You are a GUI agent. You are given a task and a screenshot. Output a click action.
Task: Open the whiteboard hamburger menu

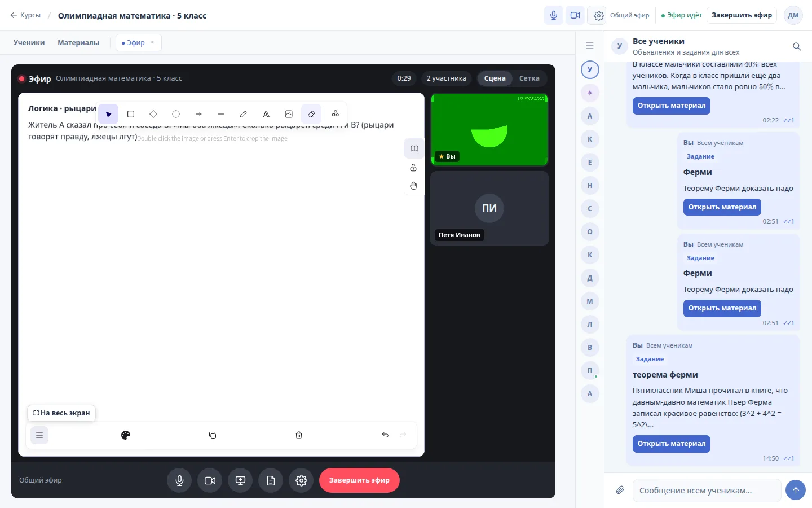click(39, 435)
